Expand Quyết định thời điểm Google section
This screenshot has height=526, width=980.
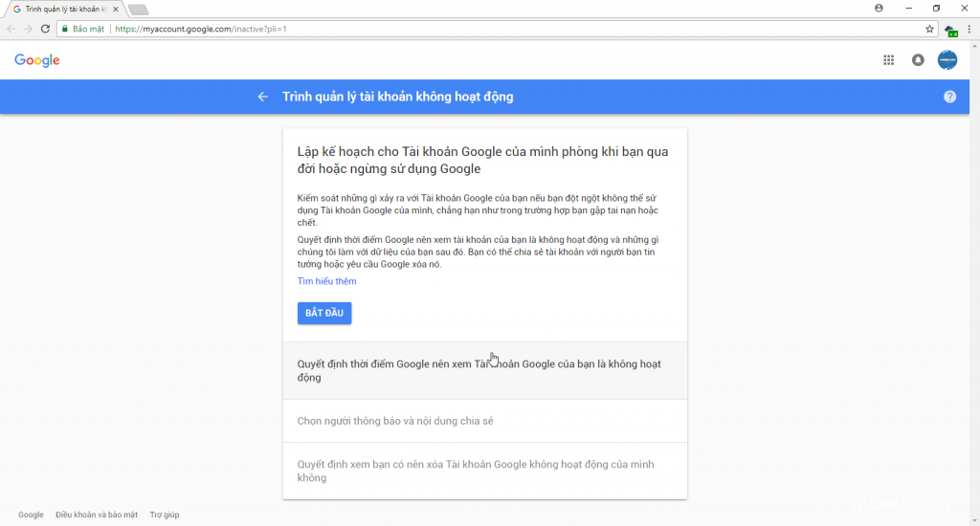(x=485, y=370)
